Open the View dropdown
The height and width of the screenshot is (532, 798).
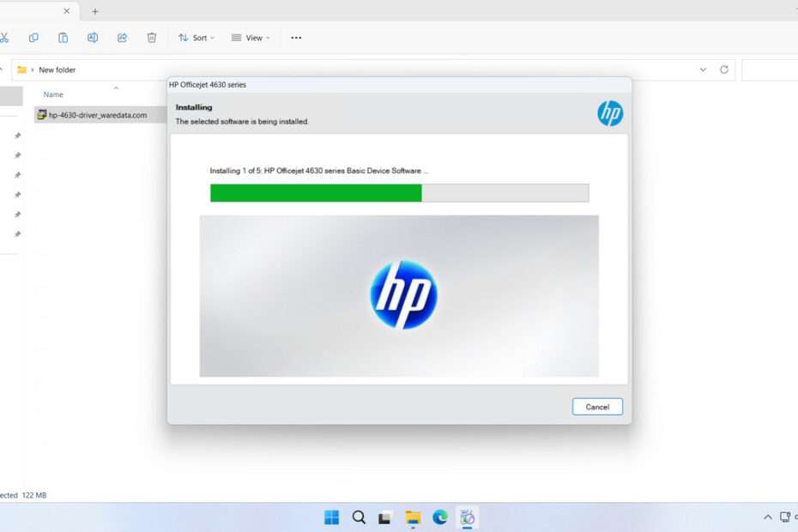pyautogui.click(x=250, y=38)
